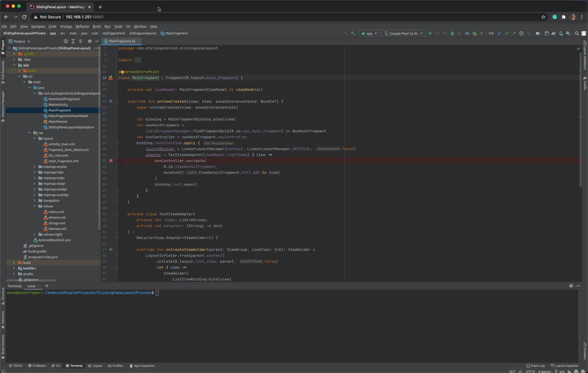Open the Refactor menu
The image size is (588, 373).
click(82, 26)
